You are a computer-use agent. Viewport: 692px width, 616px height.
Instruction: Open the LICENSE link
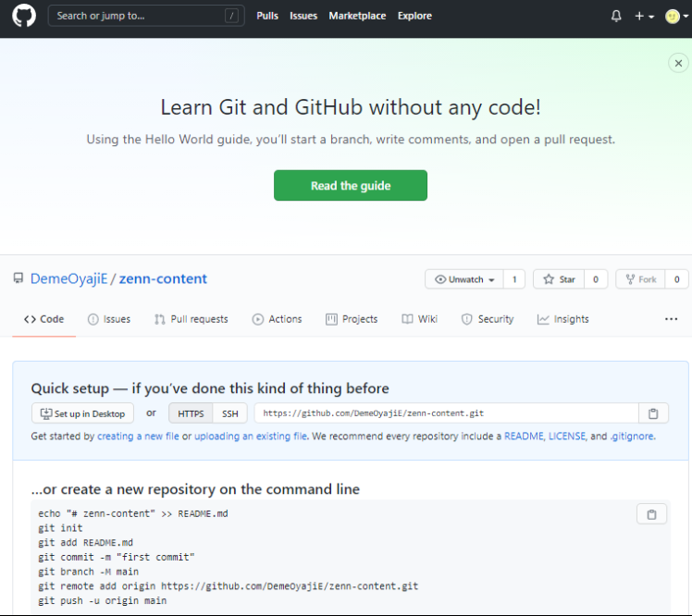tap(567, 436)
